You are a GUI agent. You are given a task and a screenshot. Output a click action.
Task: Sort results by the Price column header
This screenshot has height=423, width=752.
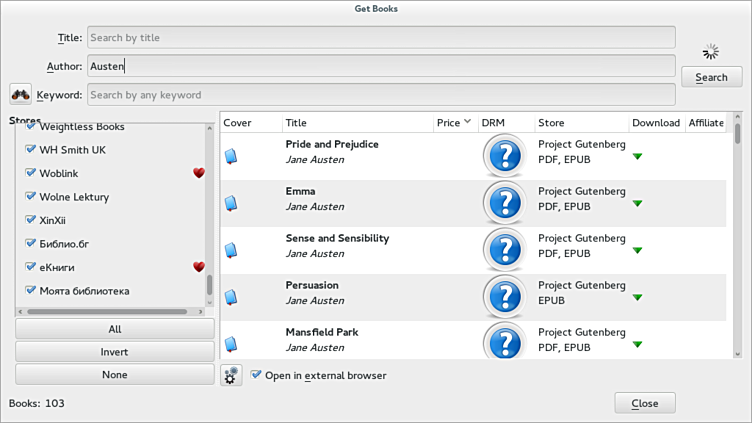click(452, 123)
